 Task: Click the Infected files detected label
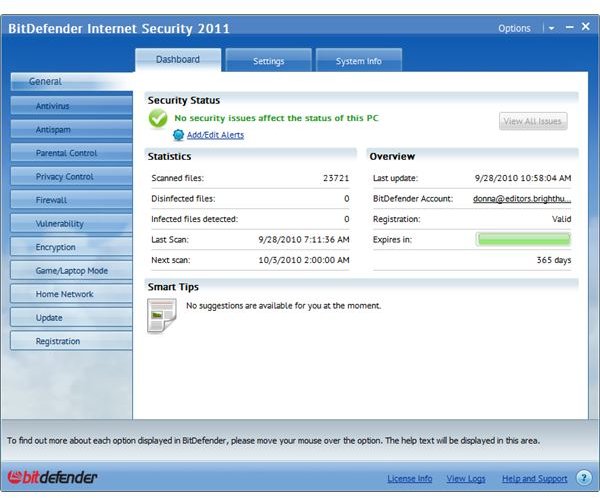[x=194, y=219]
